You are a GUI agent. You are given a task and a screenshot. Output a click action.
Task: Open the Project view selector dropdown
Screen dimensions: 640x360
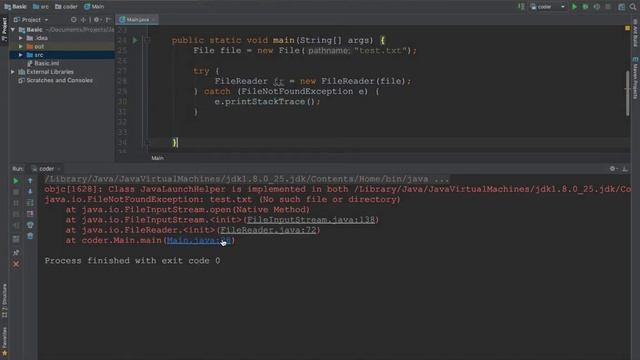coord(31,20)
